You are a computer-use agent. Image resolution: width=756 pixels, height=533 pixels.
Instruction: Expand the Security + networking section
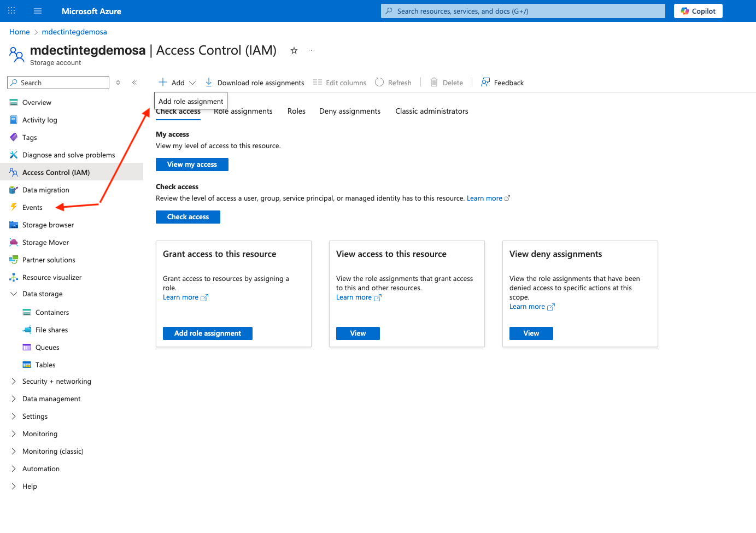point(14,382)
